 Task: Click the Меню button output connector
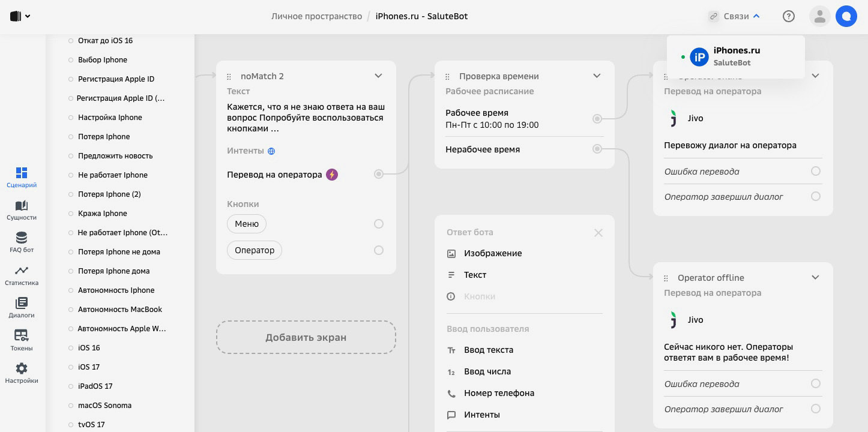click(x=379, y=224)
